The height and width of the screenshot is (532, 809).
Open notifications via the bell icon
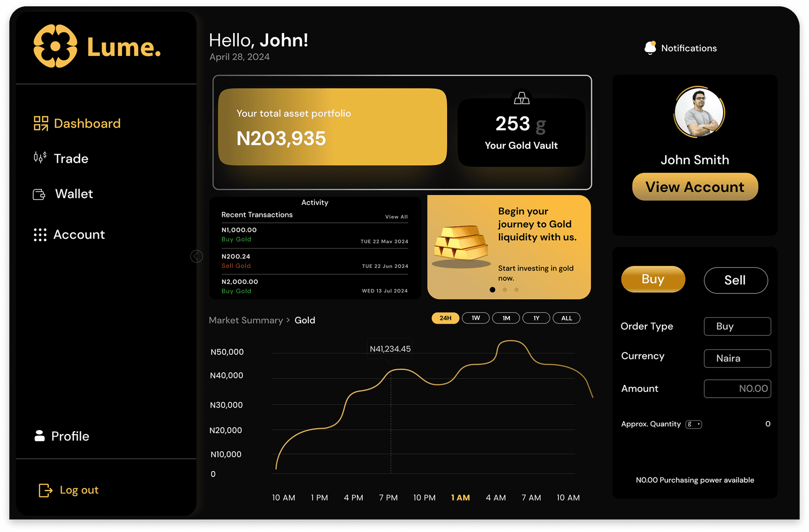650,48
